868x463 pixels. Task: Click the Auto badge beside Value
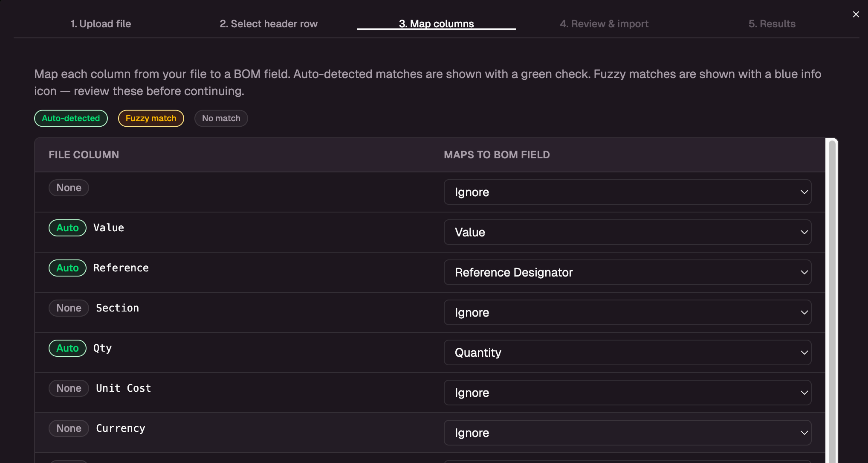point(67,227)
